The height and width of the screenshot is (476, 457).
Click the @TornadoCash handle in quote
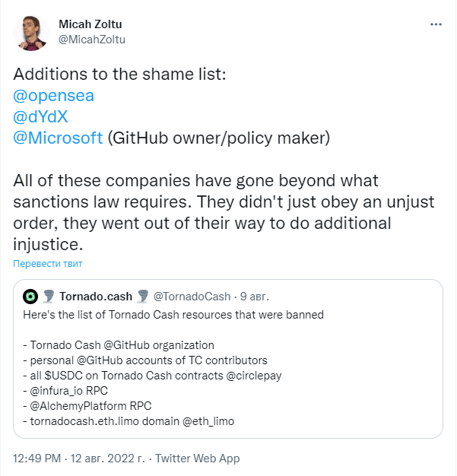[192, 296]
